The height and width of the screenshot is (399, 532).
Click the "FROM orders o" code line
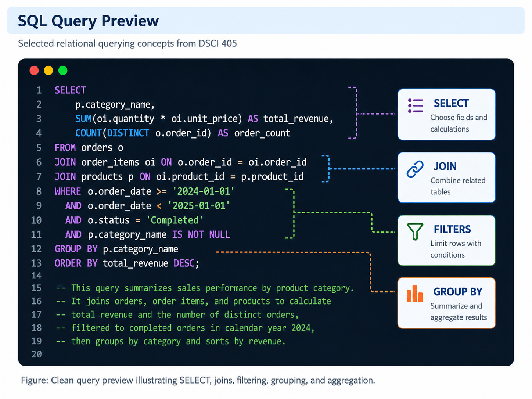(x=89, y=148)
